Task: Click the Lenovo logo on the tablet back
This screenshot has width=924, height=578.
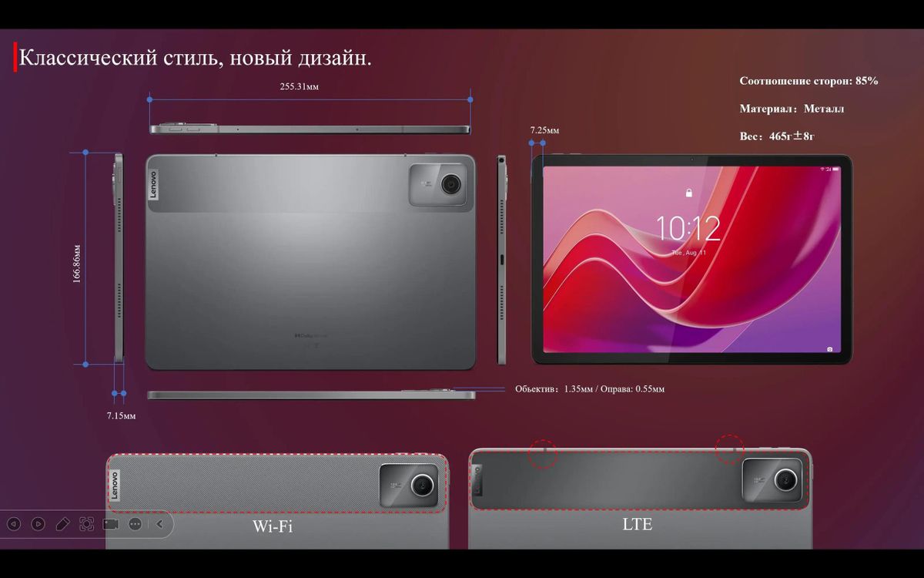Action: [152, 185]
